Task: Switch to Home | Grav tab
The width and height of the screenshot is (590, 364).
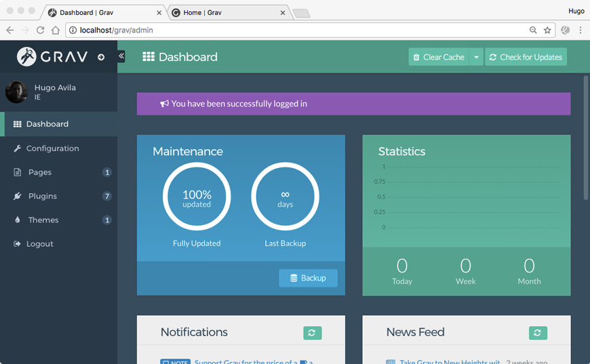Action: click(226, 12)
